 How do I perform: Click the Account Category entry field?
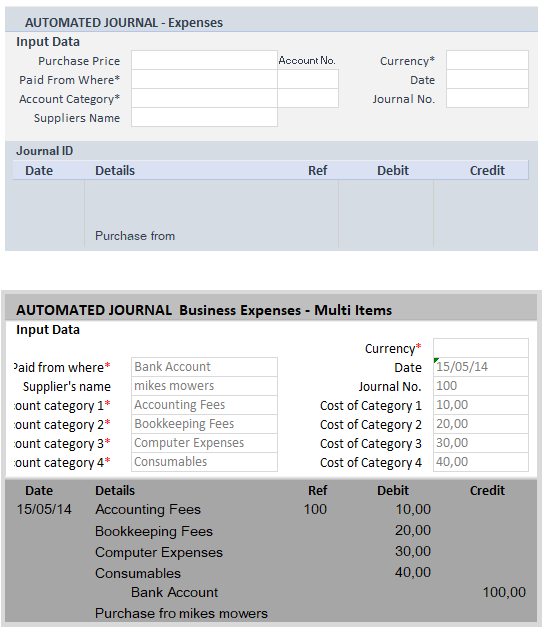point(204,98)
